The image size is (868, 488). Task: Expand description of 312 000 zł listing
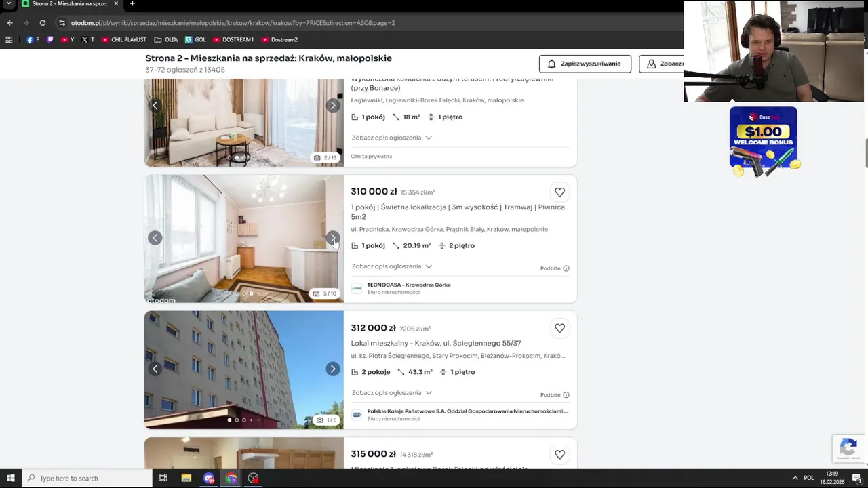(x=391, y=393)
